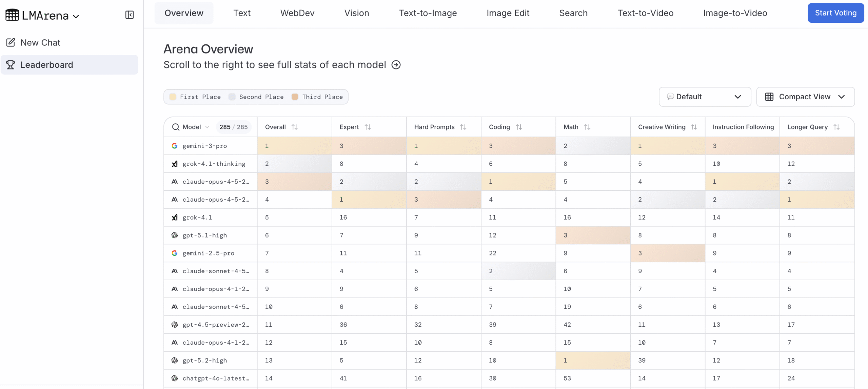Sort by Expert column arrows

(368, 127)
